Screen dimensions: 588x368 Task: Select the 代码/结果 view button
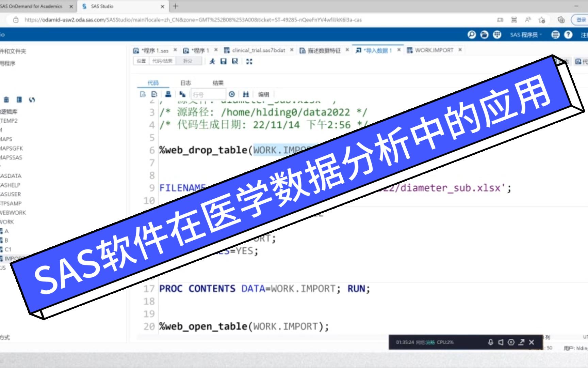point(162,61)
